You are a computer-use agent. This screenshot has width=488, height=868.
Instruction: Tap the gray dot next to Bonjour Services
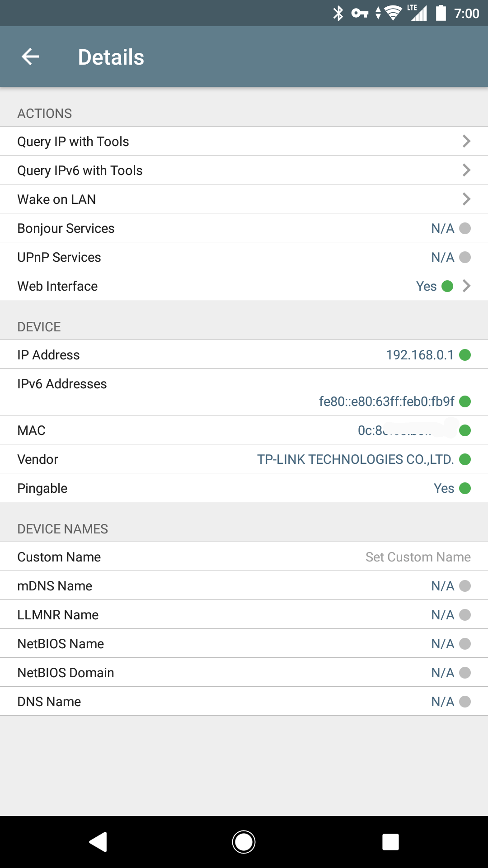point(465,228)
